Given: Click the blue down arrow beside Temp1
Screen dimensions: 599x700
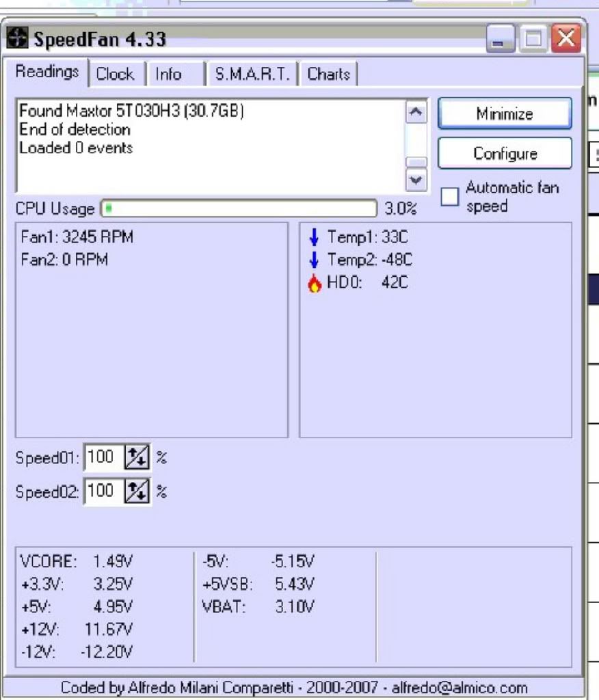Looking at the screenshot, I should (314, 238).
